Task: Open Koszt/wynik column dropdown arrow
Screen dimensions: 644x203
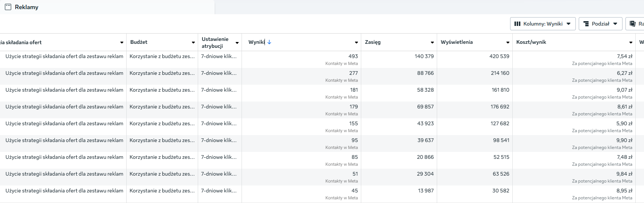Action: coord(631,42)
